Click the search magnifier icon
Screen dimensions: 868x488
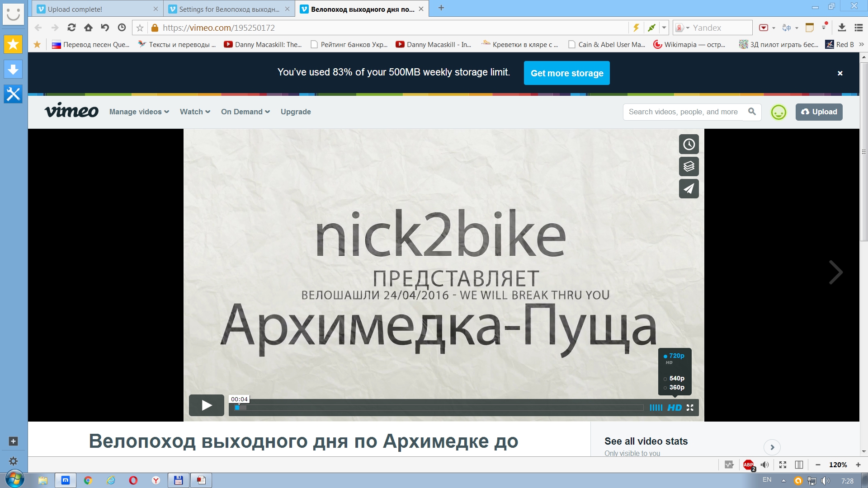(x=752, y=112)
